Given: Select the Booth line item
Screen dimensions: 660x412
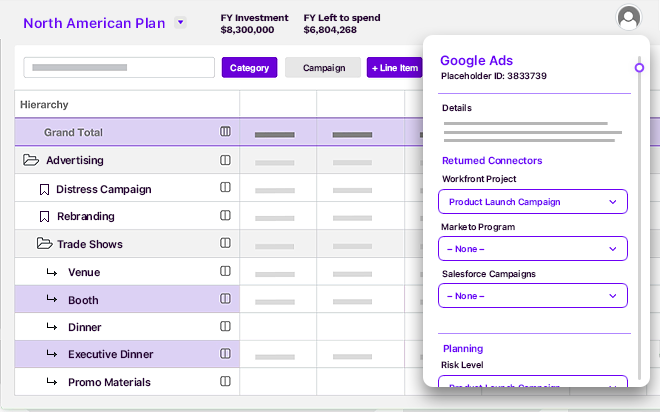Looking at the screenshot, I should (127, 299).
